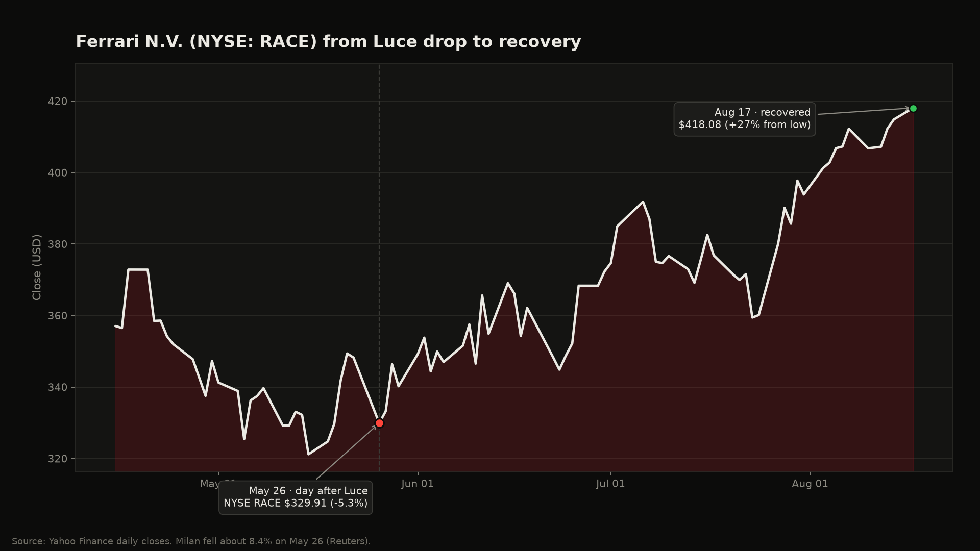Click the 'Aug 17 · recovered' annotation box

745,119
